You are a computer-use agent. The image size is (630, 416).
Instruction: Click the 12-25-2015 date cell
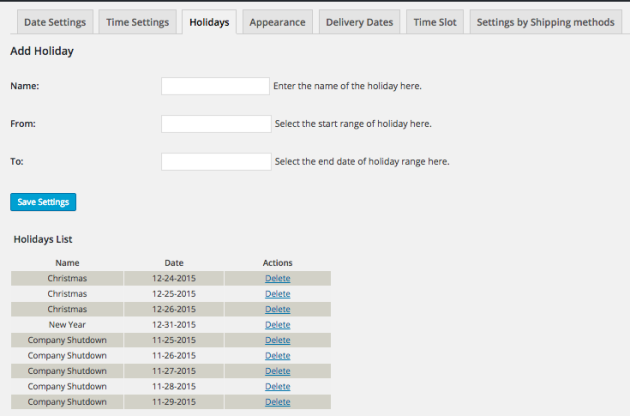coord(174,294)
